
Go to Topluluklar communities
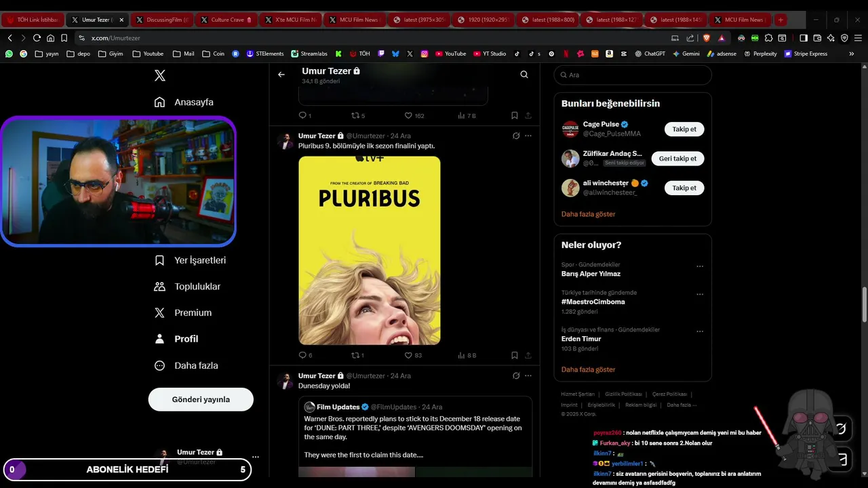187,287
